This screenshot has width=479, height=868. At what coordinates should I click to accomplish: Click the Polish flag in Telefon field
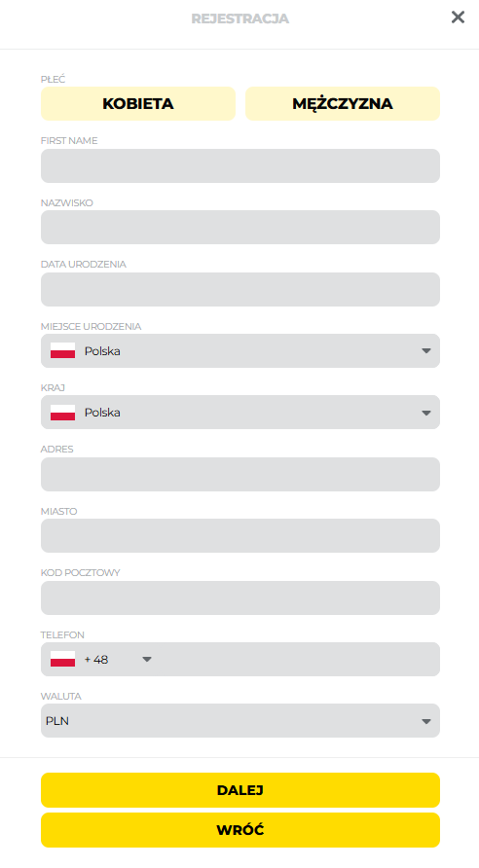point(62,659)
